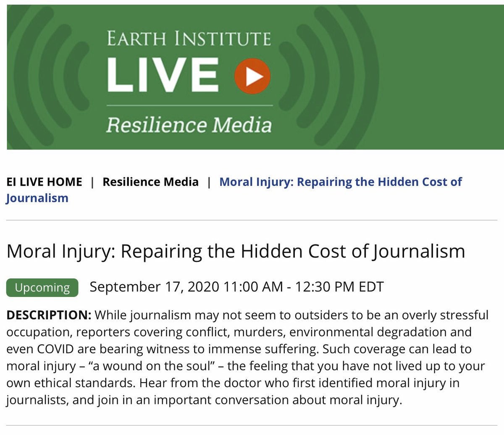Open the EI LIVE HOME breadcrumb link
This screenshot has height=435, width=504.
[x=44, y=182]
